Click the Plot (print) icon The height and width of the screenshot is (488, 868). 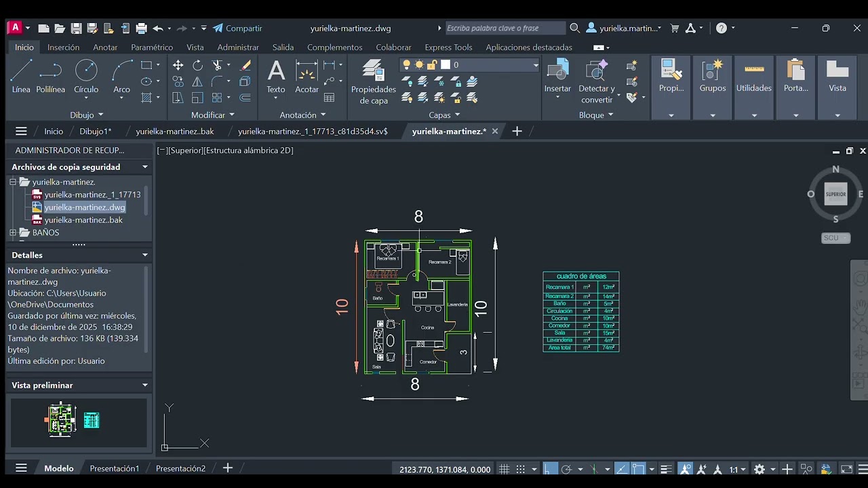point(141,28)
